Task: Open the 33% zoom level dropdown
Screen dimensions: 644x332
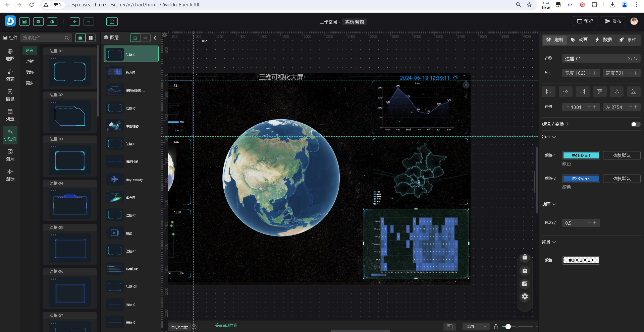Action: click(x=476, y=326)
